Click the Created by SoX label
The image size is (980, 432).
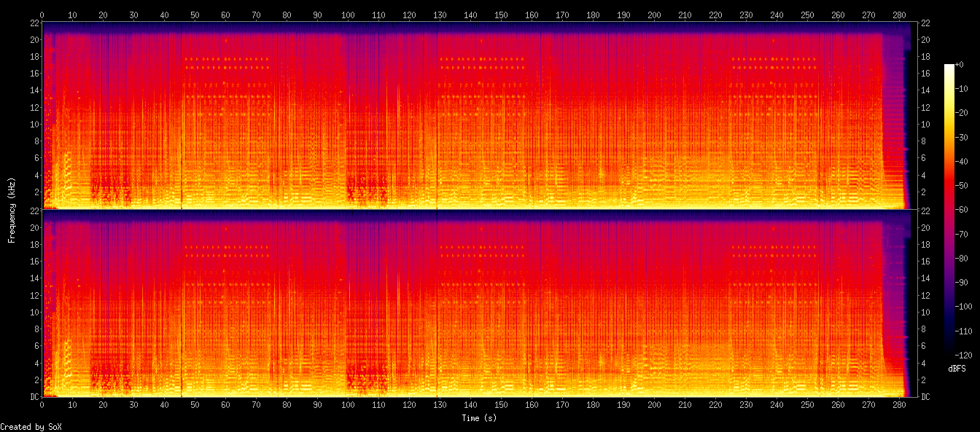click(31, 426)
